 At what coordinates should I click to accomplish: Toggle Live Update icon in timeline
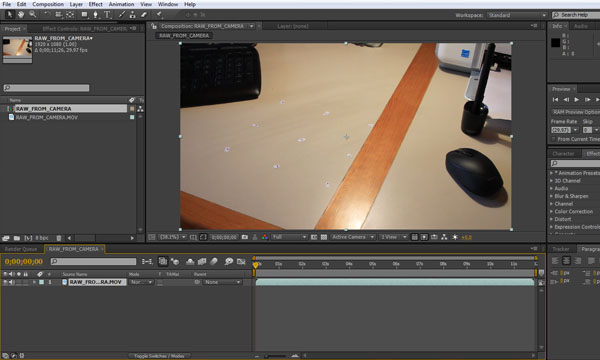point(163,262)
